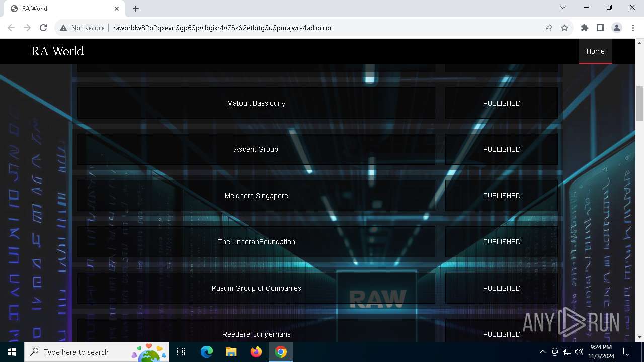Click PUBLISHED beside Melchers Singapore
The height and width of the screenshot is (362, 644).
coord(502,196)
